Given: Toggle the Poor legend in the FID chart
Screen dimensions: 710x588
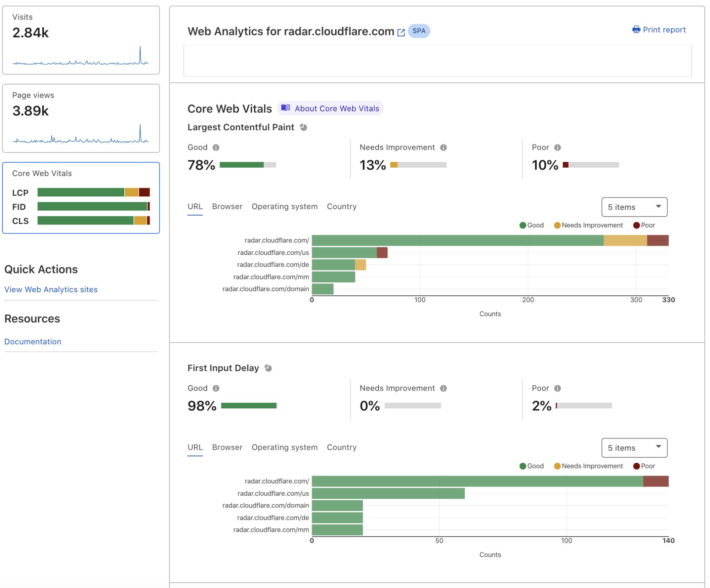Looking at the screenshot, I should [x=644, y=466].
